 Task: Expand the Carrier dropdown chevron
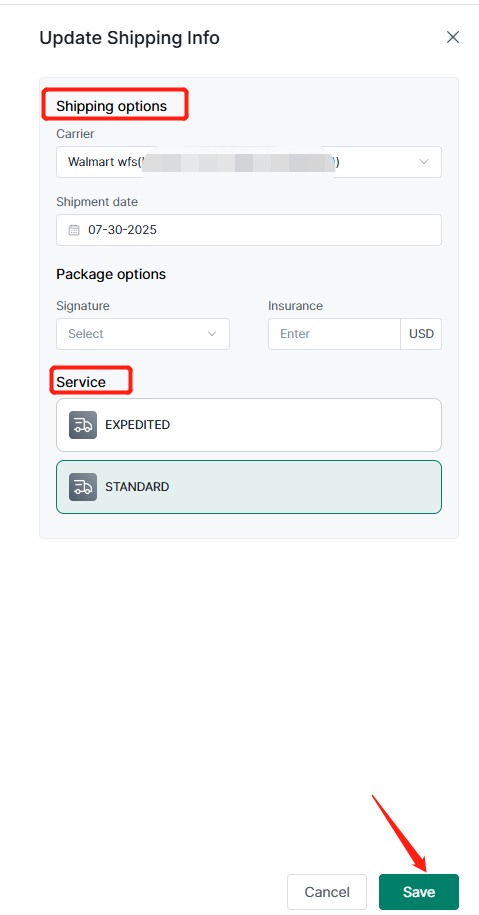point(424,162)
